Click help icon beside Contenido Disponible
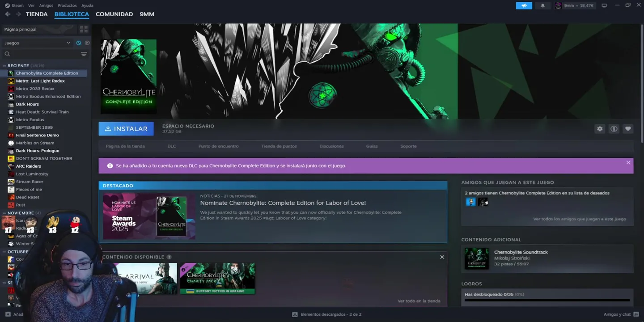644x322 pixels. tap(169, 257)
